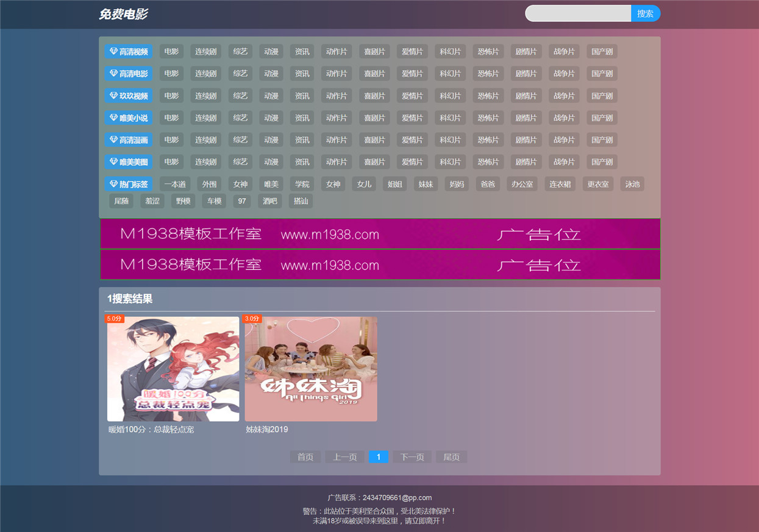Open the 高清电影 diamond category label
The height and width of the screenshot is (532, 759).
129,74
